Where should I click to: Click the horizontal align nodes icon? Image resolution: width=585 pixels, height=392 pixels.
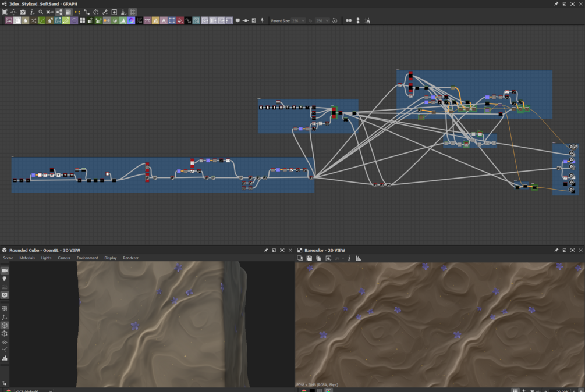[349, 20]
